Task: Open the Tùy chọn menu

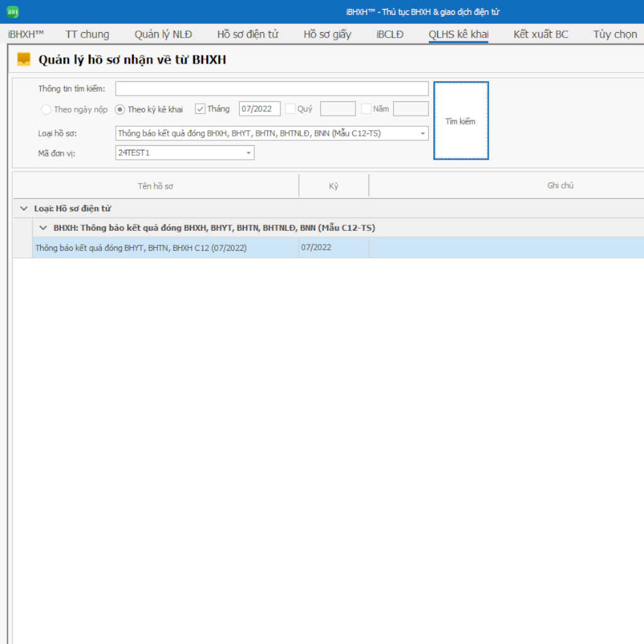Action: 614,35
